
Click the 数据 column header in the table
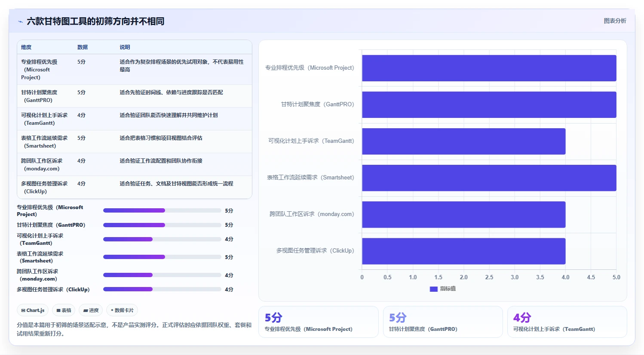coord(83,47)
